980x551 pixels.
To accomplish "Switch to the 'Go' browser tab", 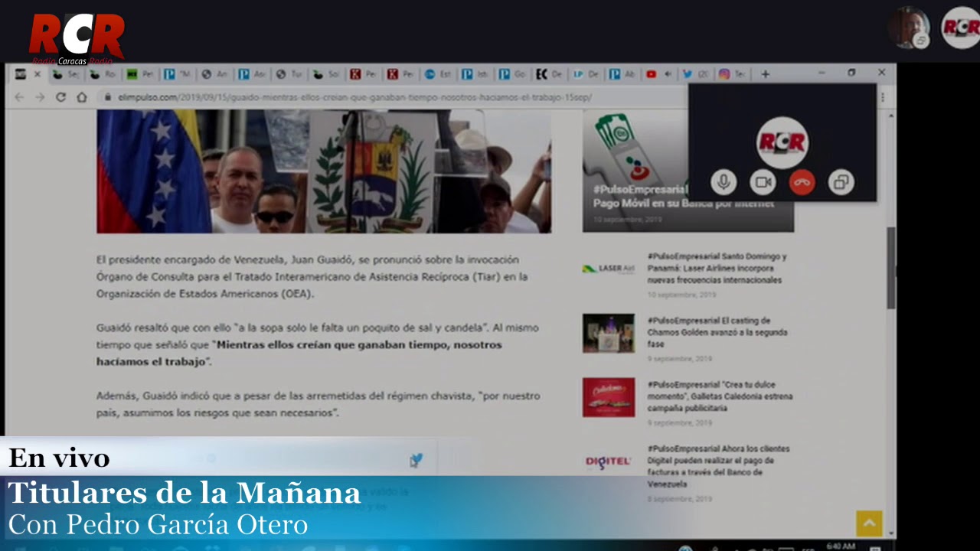I will pyautogui.click(x=513, y=74).
